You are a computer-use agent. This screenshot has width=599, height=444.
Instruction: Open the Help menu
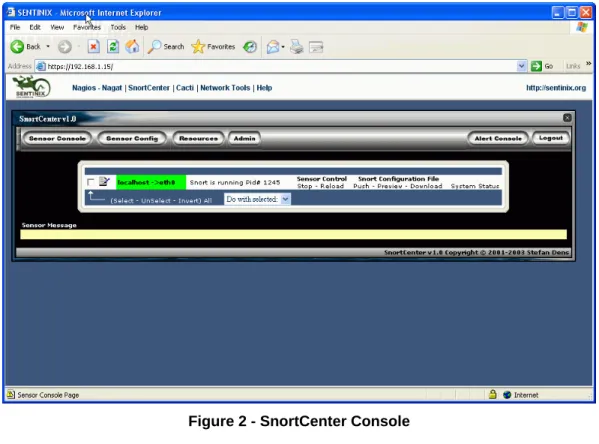pos(141,27)
